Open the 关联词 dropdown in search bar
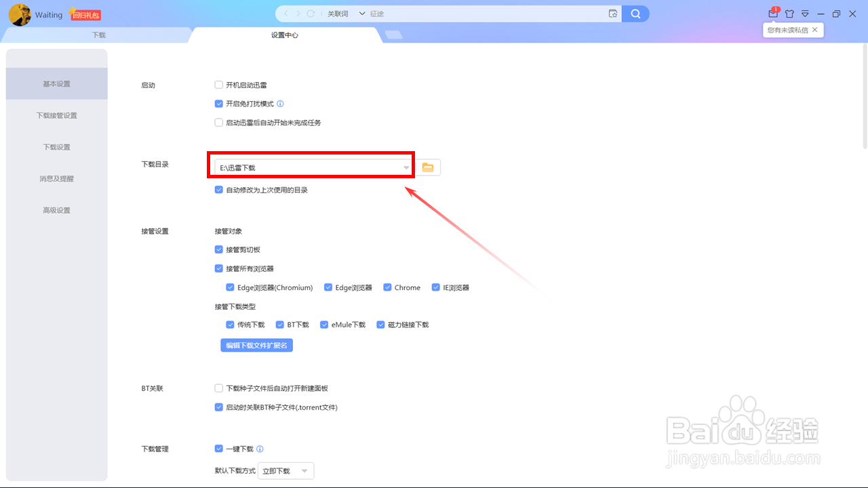The width and height of the screenshot is (868, 488). coord(346,14)
